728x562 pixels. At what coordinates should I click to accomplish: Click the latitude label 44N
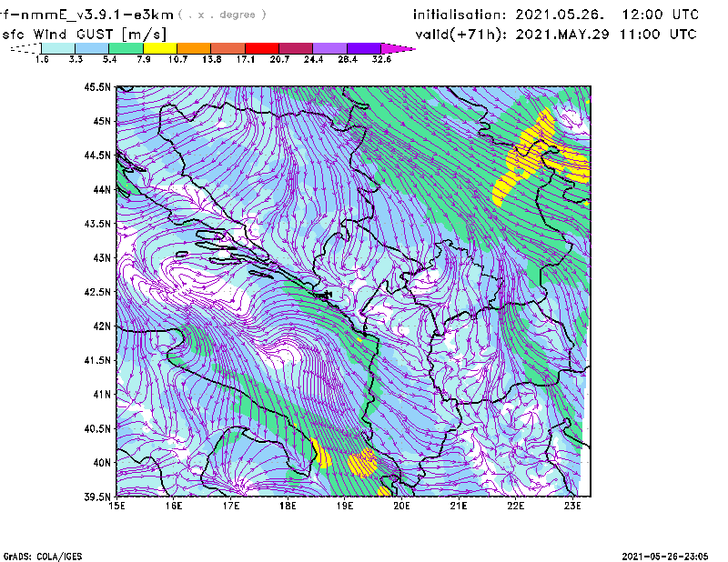[x=102, y=189]
